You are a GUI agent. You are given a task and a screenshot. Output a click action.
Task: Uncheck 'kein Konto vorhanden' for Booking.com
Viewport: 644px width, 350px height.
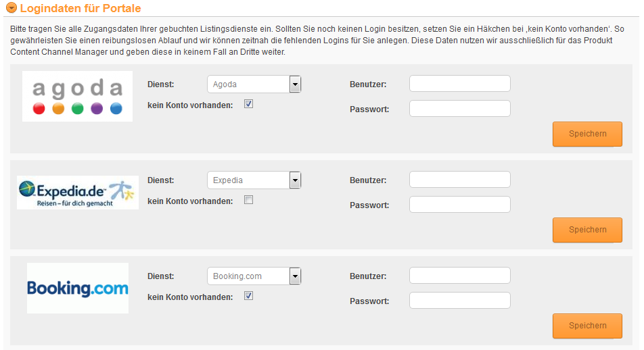click(x=248, y=296)
